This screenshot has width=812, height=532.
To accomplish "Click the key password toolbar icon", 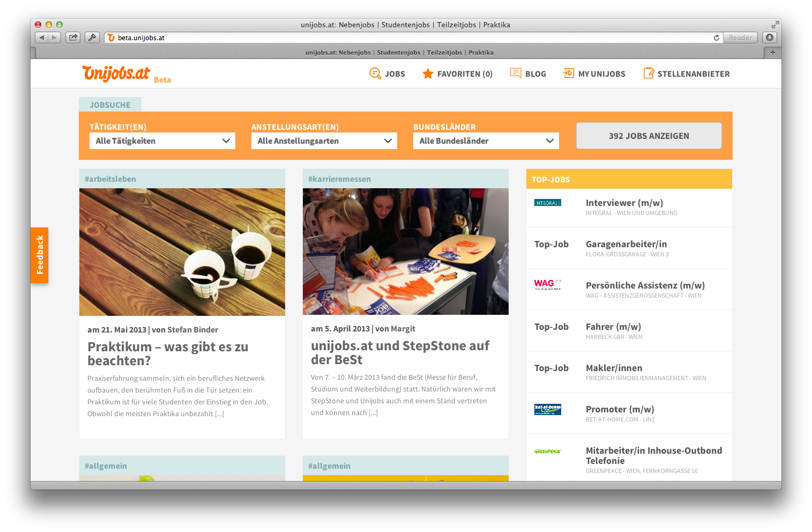I will pos(92,38).
